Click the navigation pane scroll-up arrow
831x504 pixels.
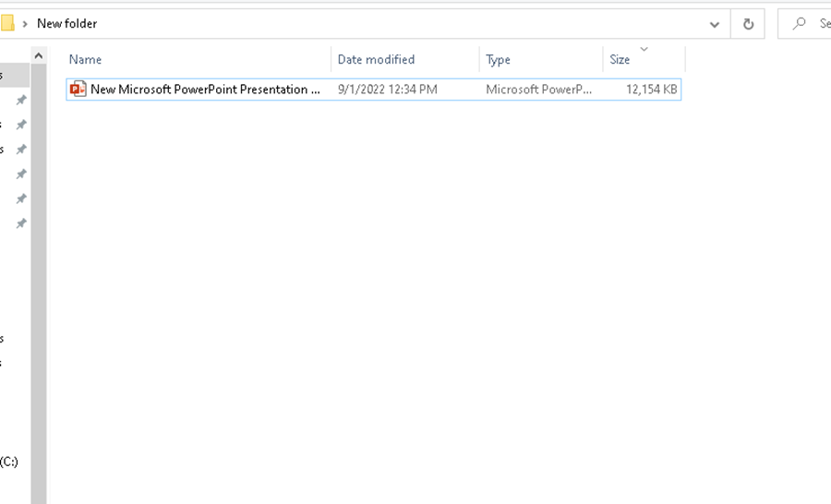click(39, 55)
